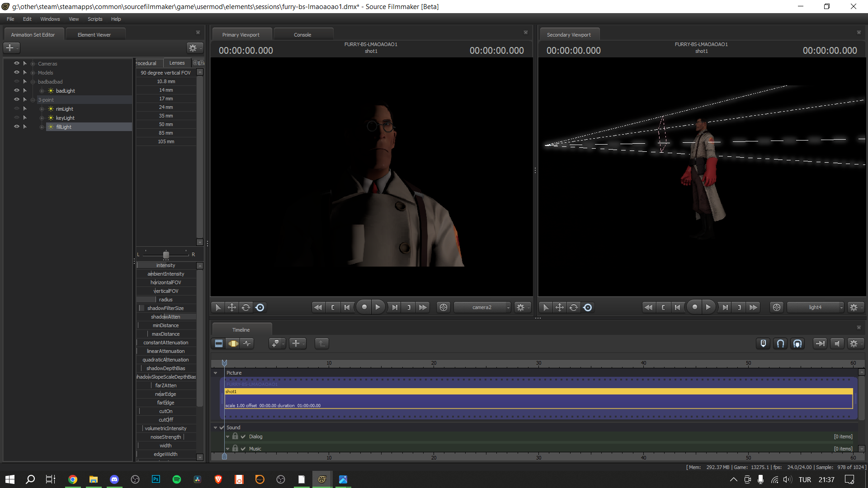The height and width of the screenshot is (488, 868).
Task: Switch to Clip Editor mode in the timeline
Action: point(219,343)
